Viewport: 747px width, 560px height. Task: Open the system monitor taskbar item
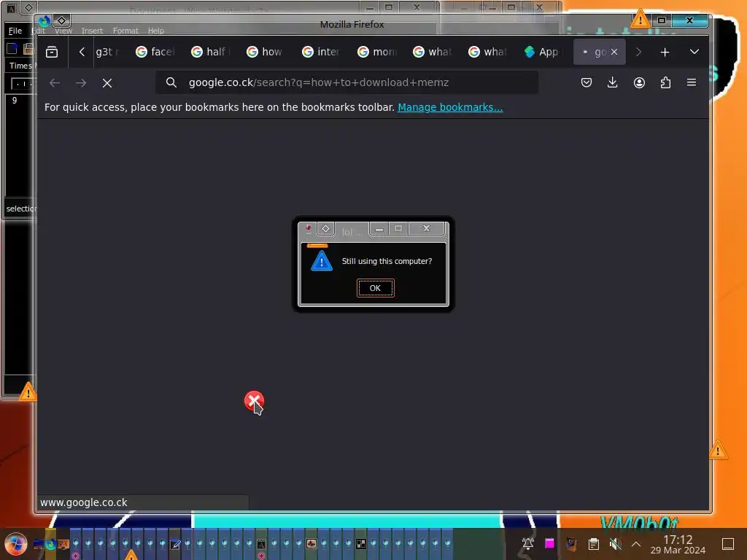pyautogui.click(x=311, y=543)
